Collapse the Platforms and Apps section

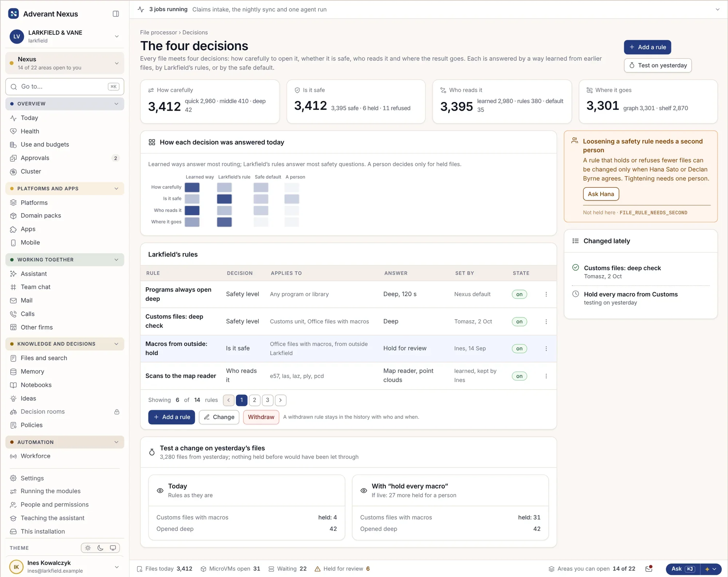[65, 188]
